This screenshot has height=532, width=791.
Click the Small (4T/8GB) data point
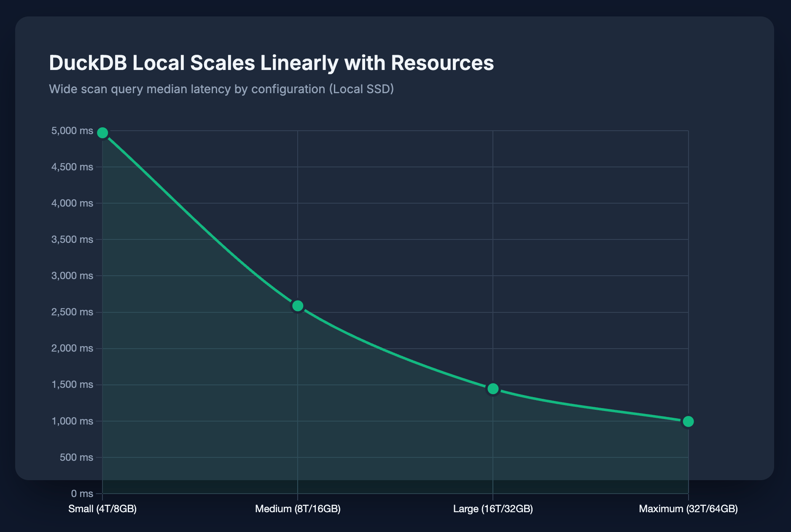(102, 133)
